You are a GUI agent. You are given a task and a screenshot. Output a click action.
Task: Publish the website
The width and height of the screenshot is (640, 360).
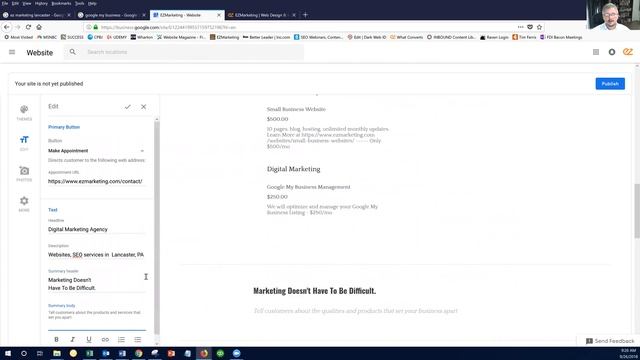(x=610, y=84)
